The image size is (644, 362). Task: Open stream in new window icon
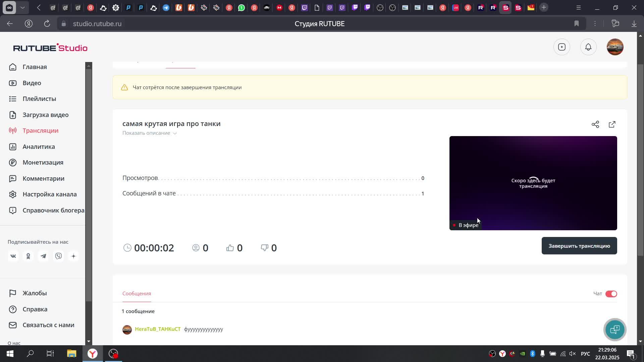point(612,124)
